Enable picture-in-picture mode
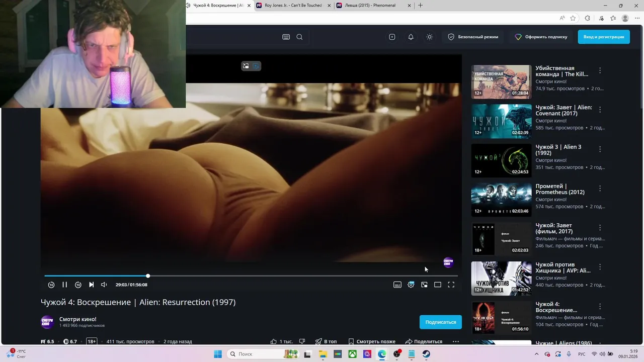The height and width of the screenshot is (362, 644). click(x=425, y=285)
